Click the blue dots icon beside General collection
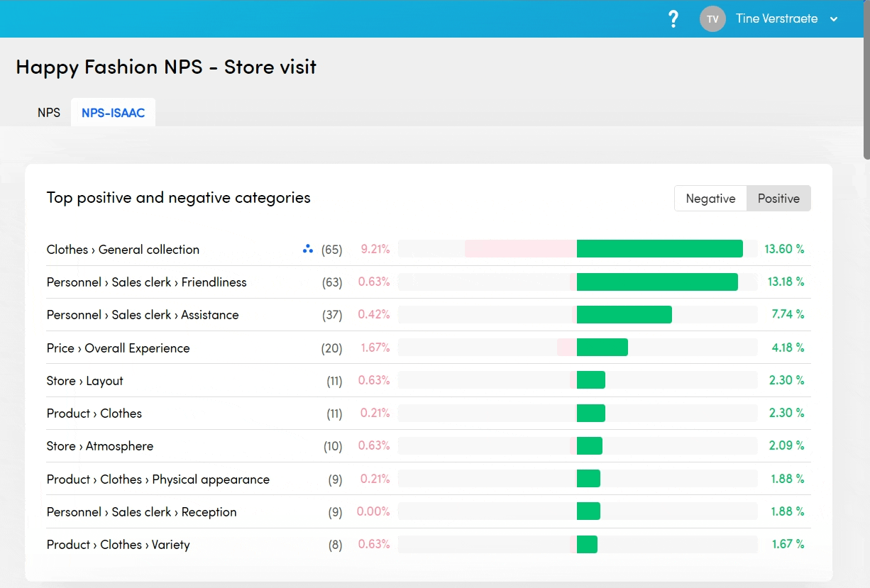The width and height of the screenshot is (870, 588). click(x=307, y=249)
